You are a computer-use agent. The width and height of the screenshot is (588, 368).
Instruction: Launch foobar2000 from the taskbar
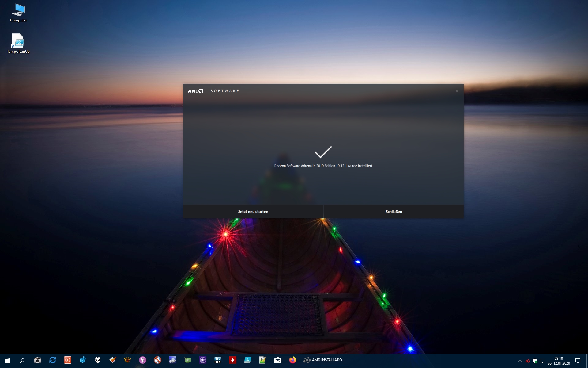pyautogui.click(x=98, y=360)
